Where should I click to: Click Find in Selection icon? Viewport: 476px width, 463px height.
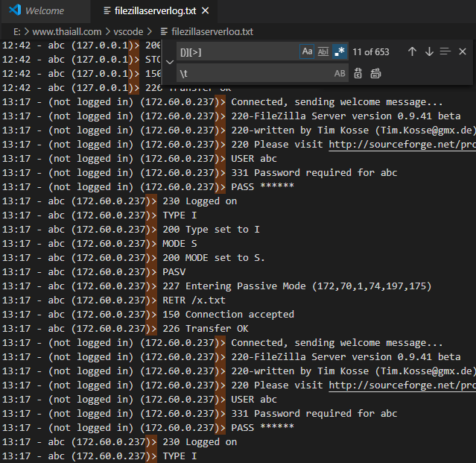pos(445,51)
